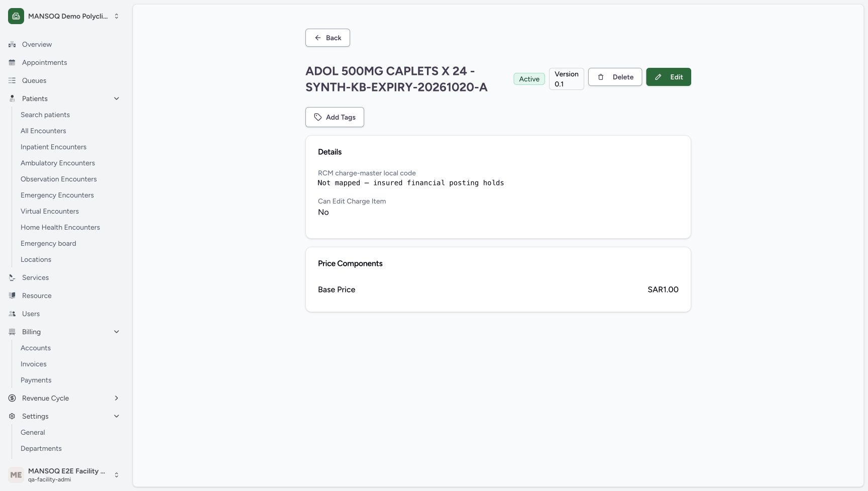Image resolution: width=868 pixels, height=491 pixels.
Task: Click the ME user avatar
Action: coord(16,475)
